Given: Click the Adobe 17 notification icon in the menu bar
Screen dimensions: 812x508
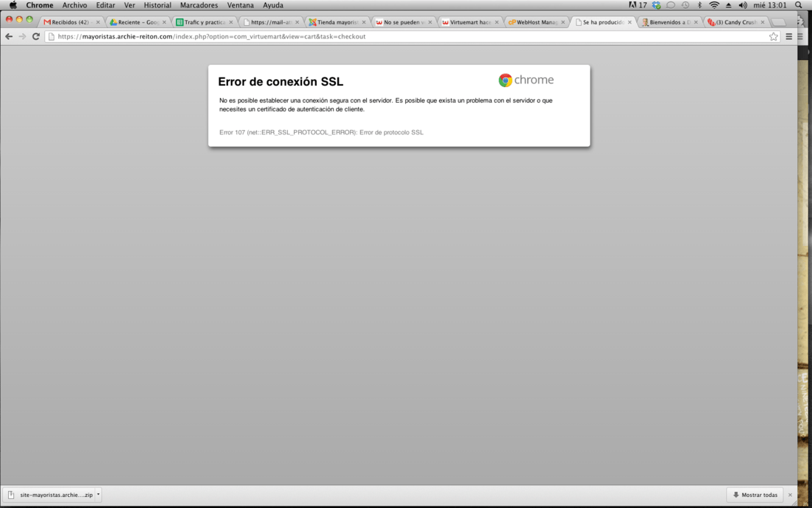Looking at the screenshot, I should point(638,5).
